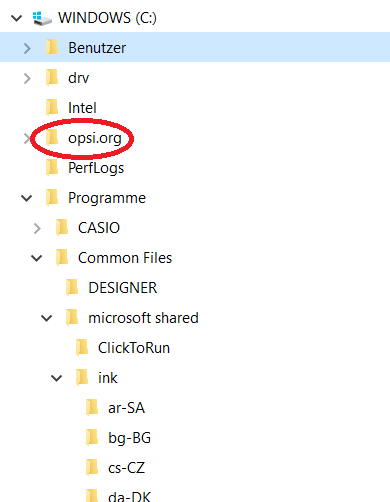Collapse the WINDOWS (C:) drive node
Screen dimensions: 390x502
[x=17, y=18]
